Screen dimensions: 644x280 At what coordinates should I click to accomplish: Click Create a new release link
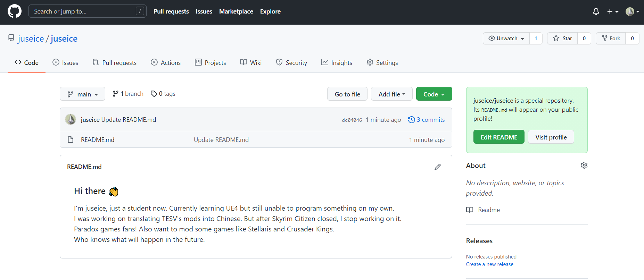[490, 264]
